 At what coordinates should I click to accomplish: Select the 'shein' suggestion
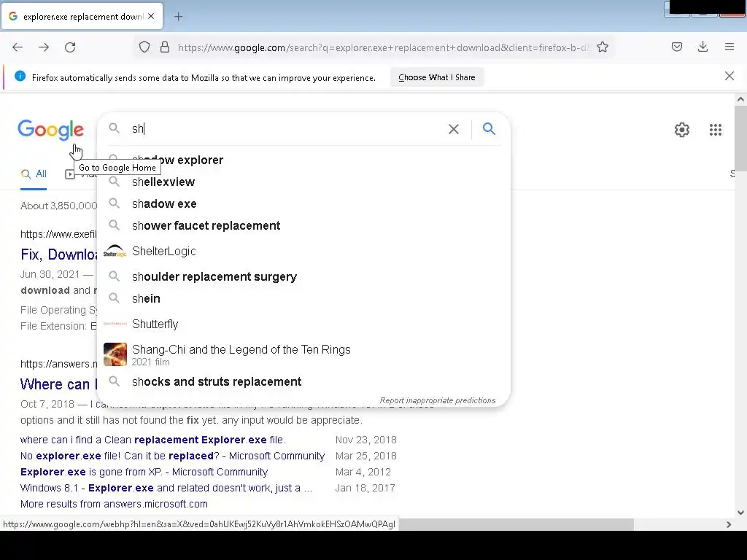[x=303, y=298]
